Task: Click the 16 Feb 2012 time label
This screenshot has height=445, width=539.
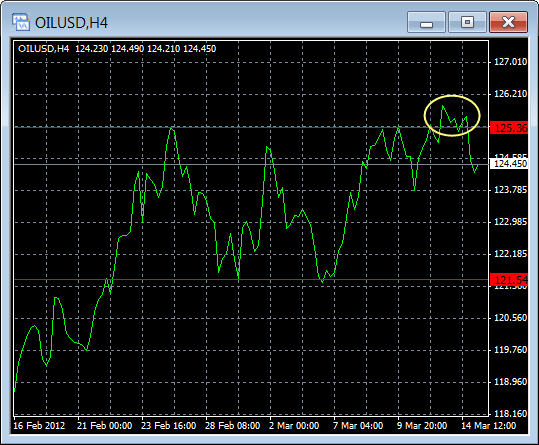Action: tap(39, 426)
